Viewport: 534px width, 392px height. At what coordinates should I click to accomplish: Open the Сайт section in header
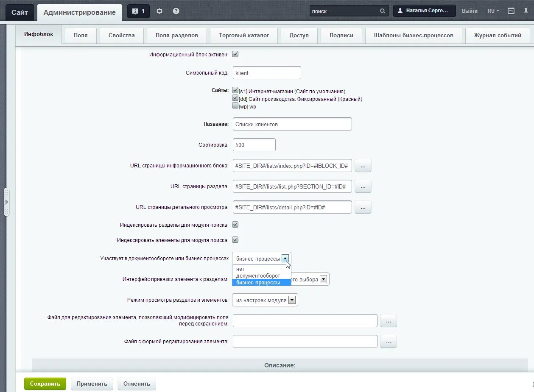[20, 12]
